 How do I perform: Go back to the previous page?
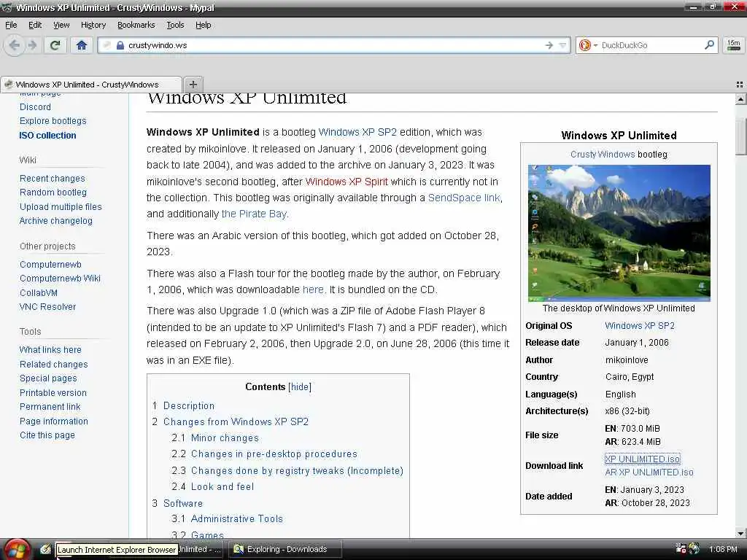(x=15, y=46)
